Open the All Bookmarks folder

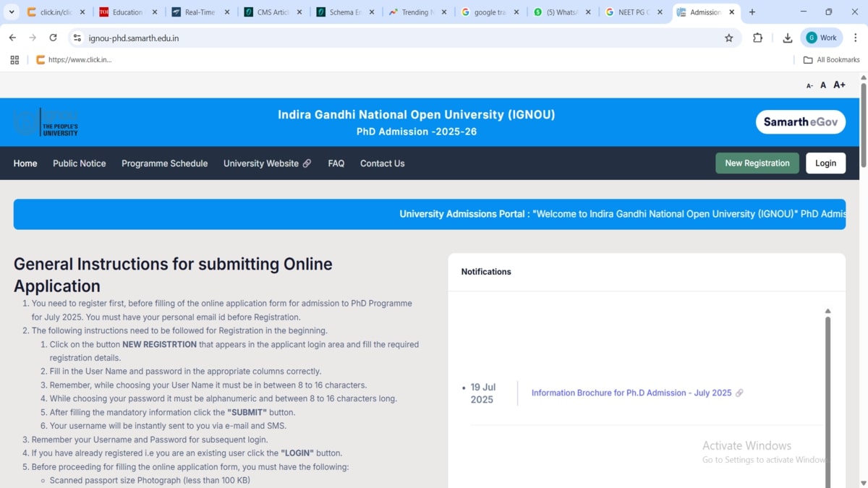tap(831, 60)
